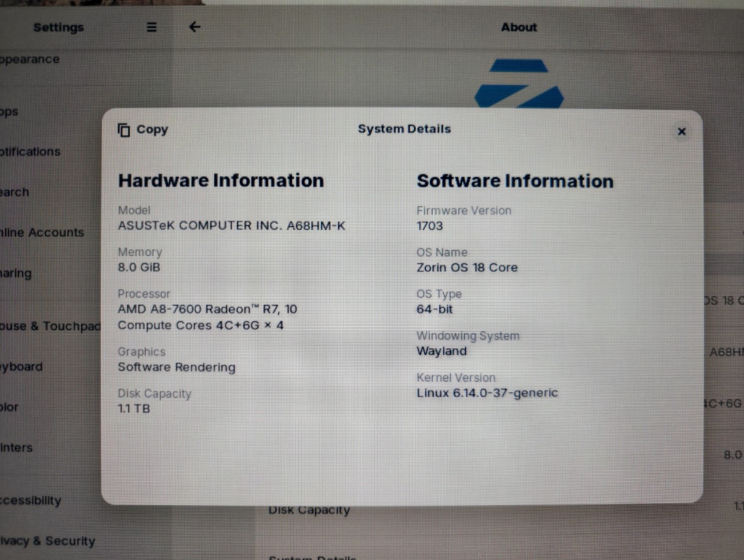Click the blue Zorin OS logo
The width and height of the screenshot is (744, 560).
519,83
